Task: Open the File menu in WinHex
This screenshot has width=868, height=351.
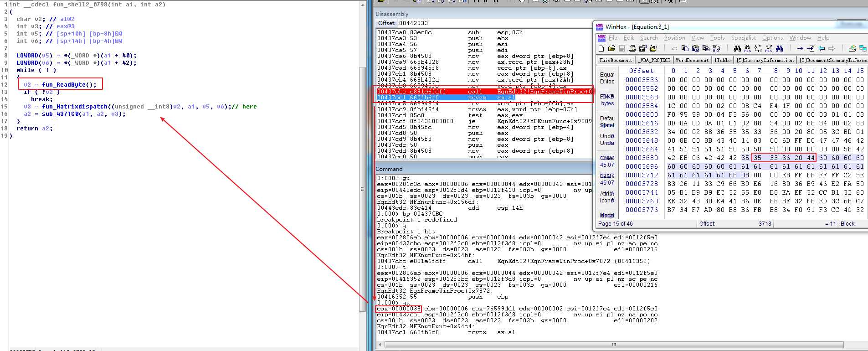Action: click(x=613, y=38)
